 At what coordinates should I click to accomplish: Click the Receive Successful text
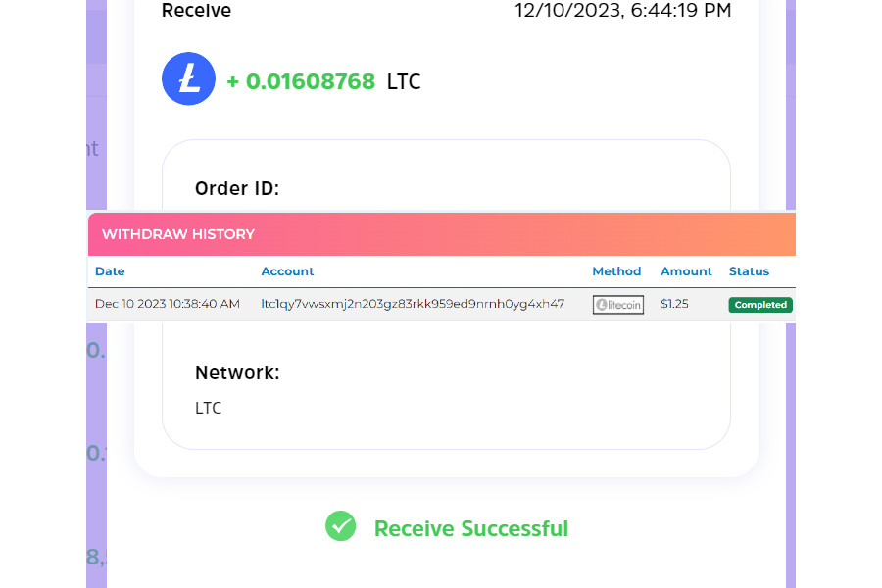pos(471,528)
